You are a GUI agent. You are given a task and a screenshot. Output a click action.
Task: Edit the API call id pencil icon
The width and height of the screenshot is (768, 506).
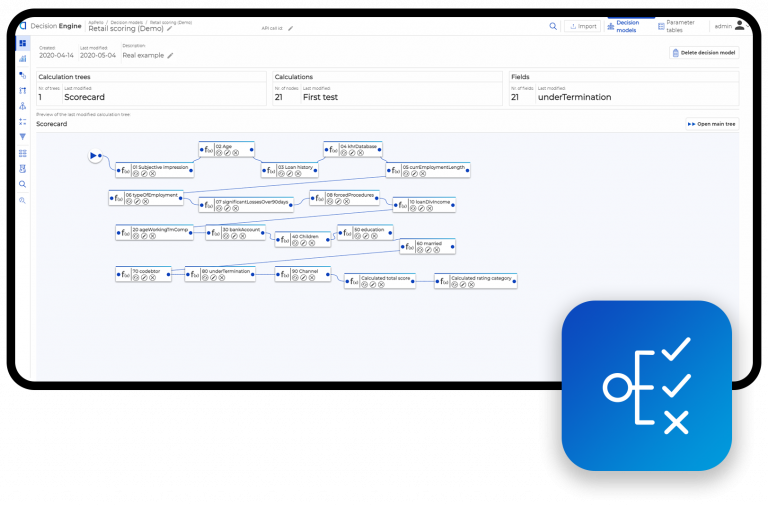(x=290, y=28)
